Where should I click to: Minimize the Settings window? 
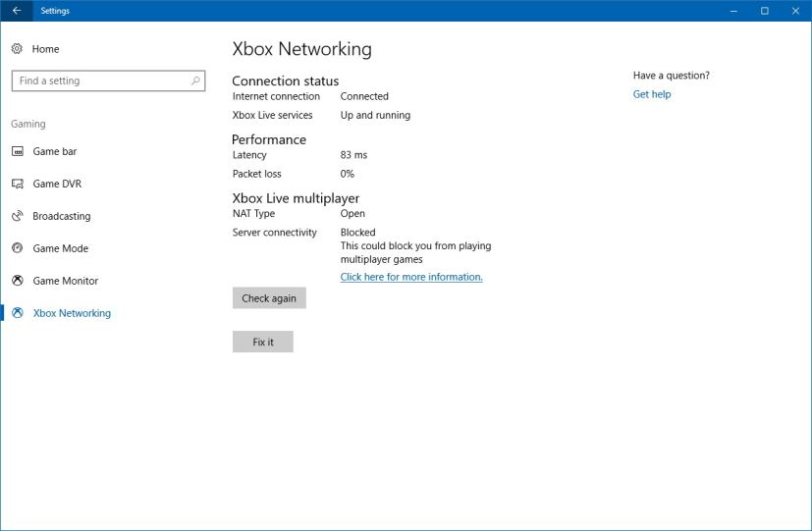pos(733,11)
